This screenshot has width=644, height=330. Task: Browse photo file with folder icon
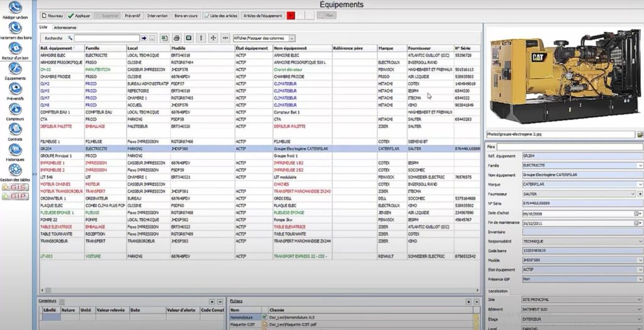[x=640, y=135]
